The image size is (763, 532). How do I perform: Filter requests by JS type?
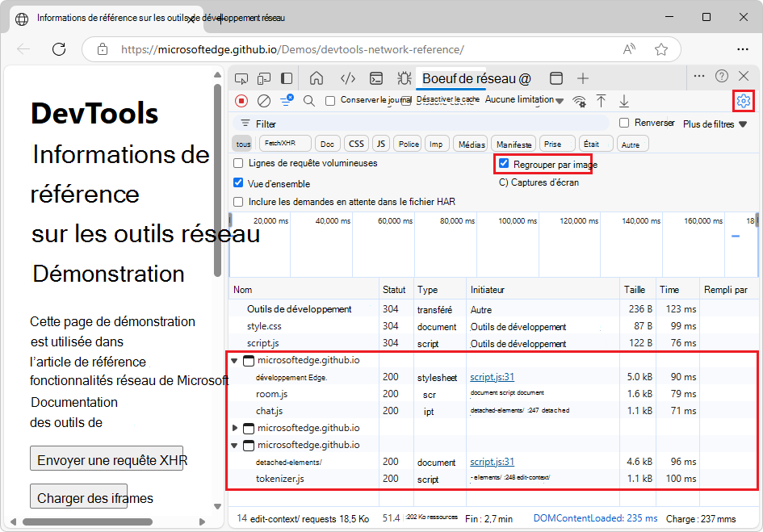coord(380,144)
